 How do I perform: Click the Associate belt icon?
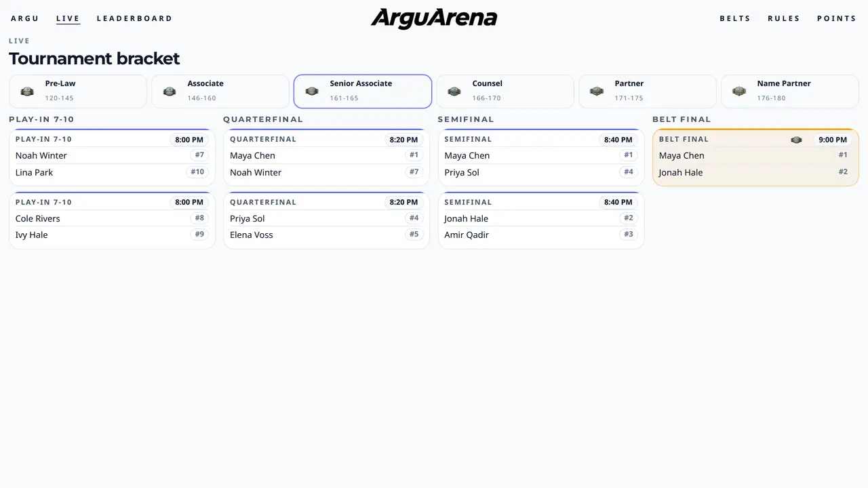click(170, 91)
